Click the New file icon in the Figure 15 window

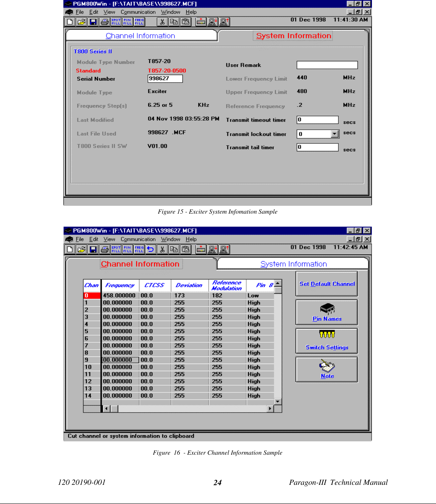coord(70,22)
